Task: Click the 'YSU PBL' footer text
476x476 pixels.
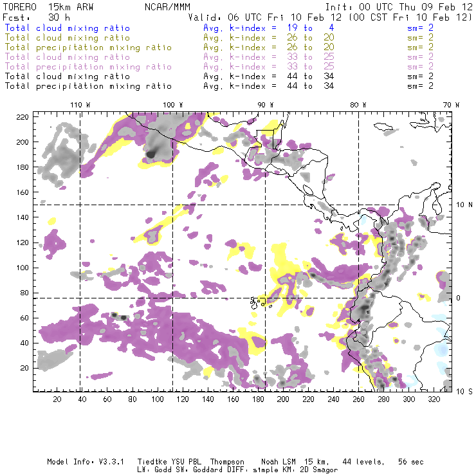Action: (x=186, y=462)
